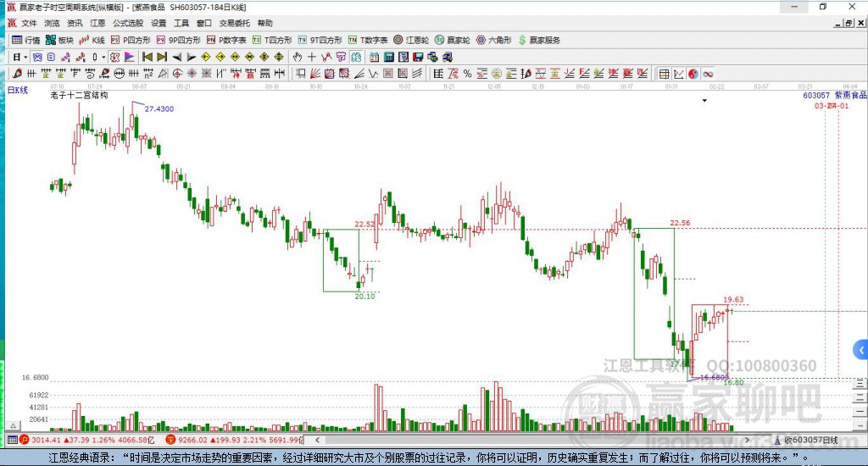Select the zigzag wave line tool
This screenshot has height=466, width=868.
[373, 74]
